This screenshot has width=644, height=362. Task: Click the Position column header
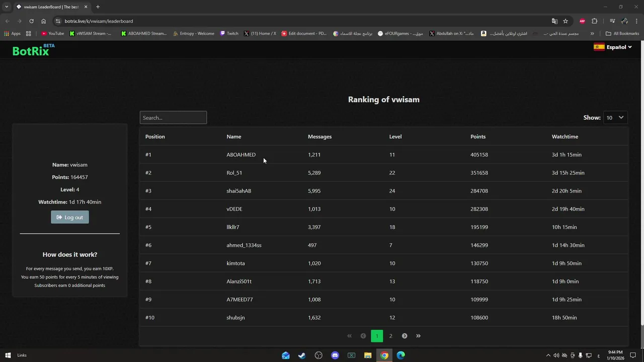155,137
